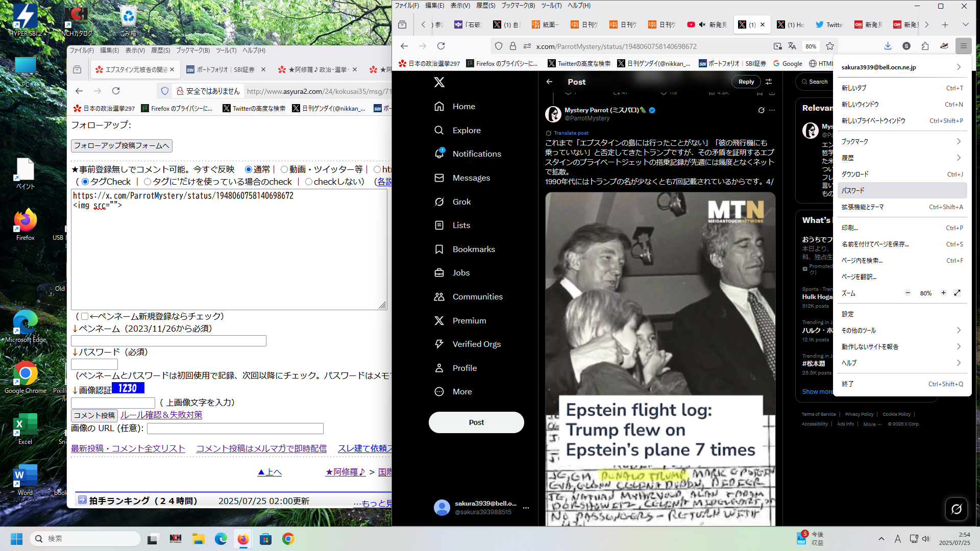Select ページ内を検索 menu item

tap(902, 260)
